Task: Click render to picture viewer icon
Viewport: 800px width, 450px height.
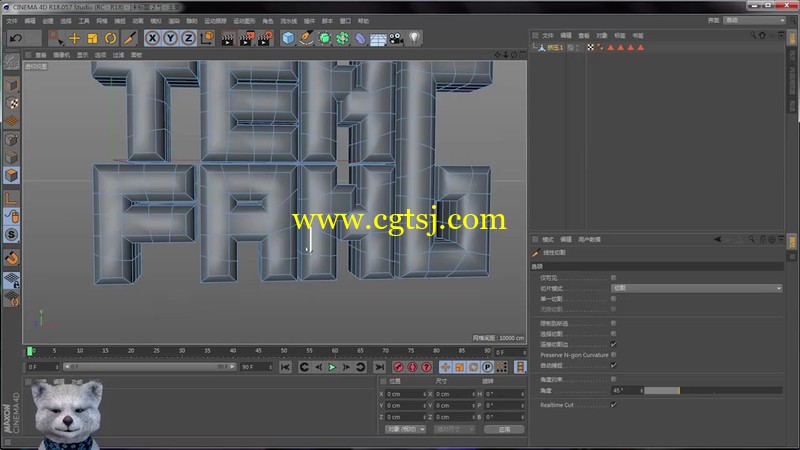Action: pyautogui.click(x=246, y=38)
